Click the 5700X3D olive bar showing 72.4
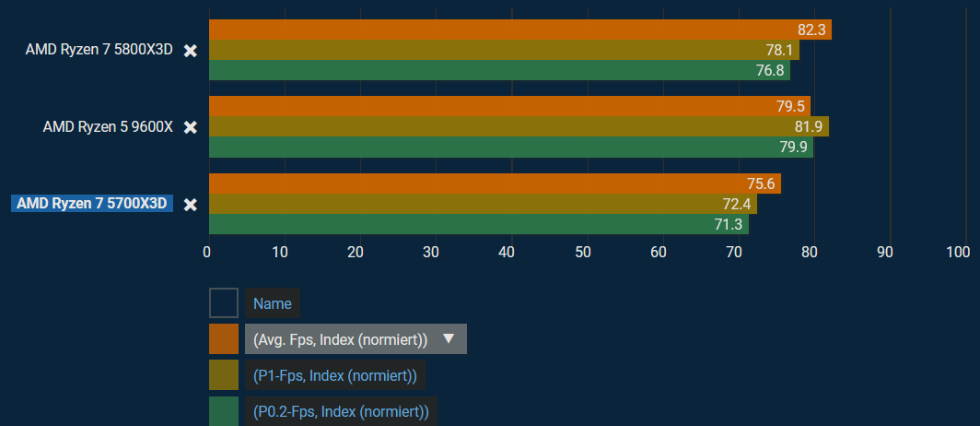The image size is (980, 426). click(484, 204)
